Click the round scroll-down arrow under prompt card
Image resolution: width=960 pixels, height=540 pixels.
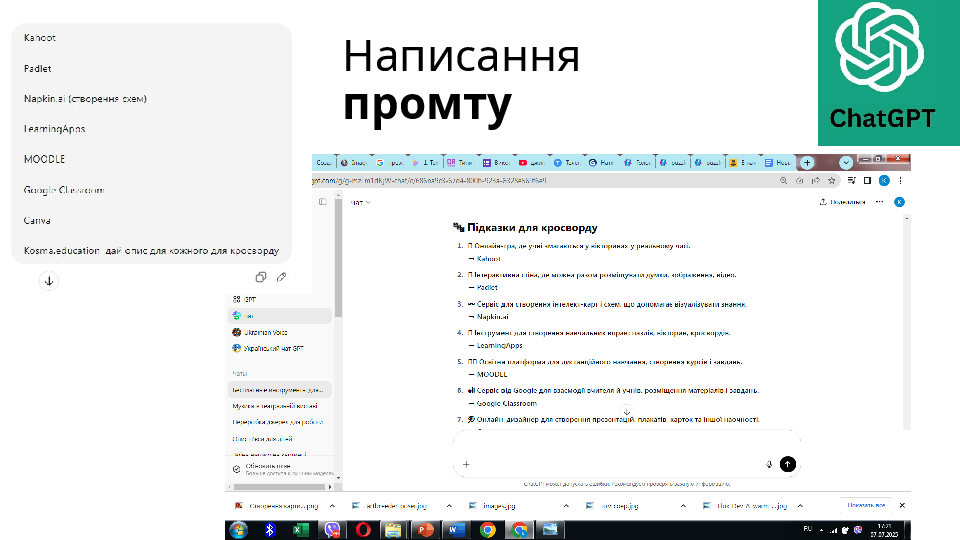(49, 281)
